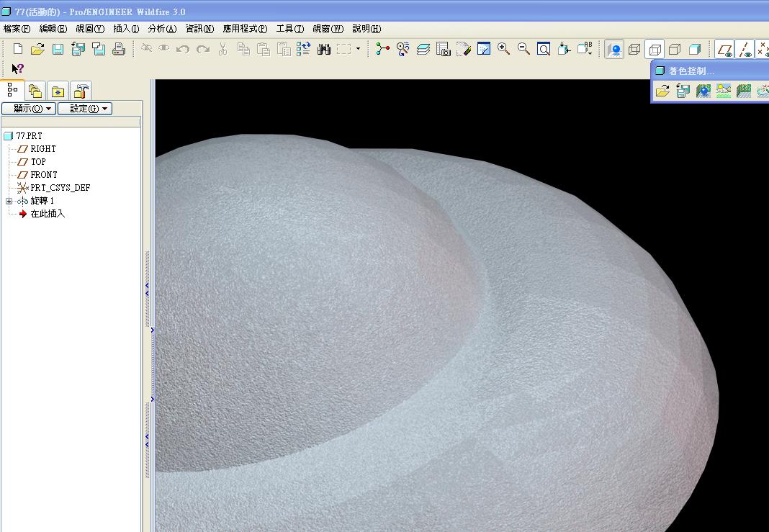Image resolution: width=769 pixels, height=532 pixels.
Task: Select the 旋轉 1 feature
Action: [x=42, y=201]
